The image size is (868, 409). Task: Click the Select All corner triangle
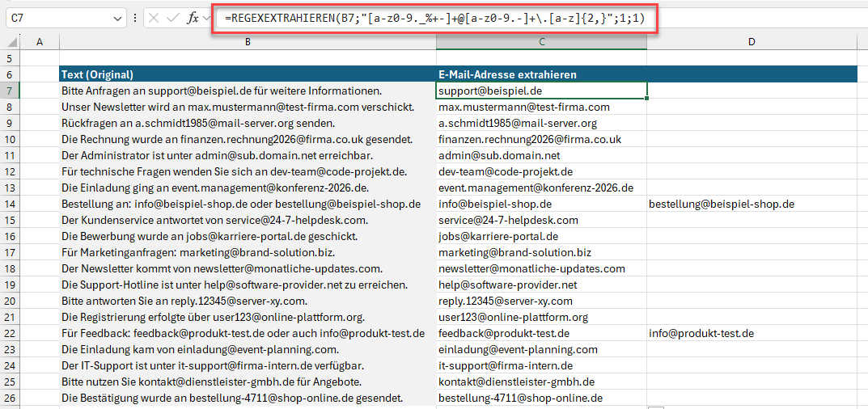pos(9,41)
